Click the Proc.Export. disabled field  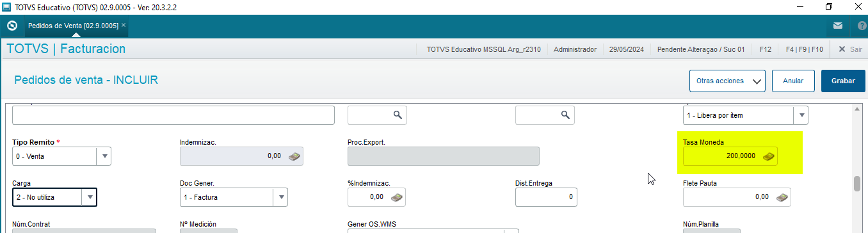click(444, 156)
